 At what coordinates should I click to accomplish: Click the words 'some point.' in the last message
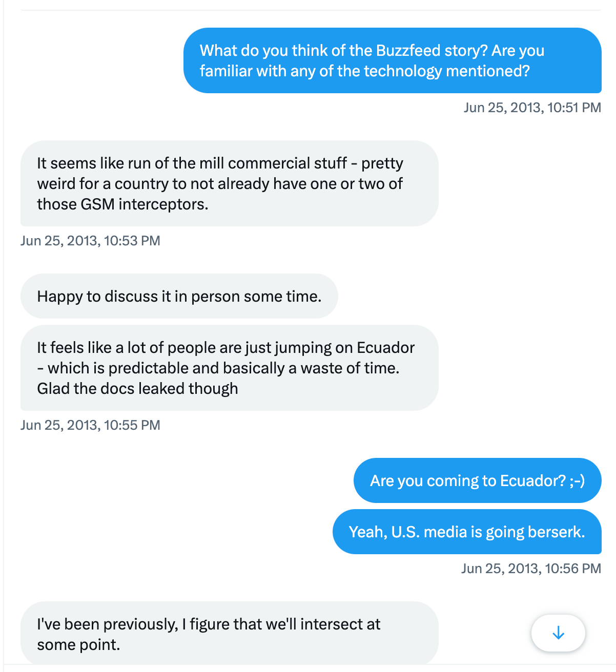78,645
